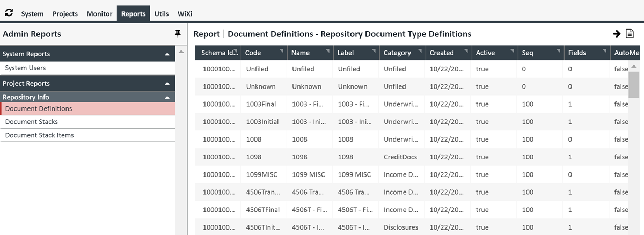Select Document Stacks report
This screenshot has width=644, height=235.
[x=32, y=122]
